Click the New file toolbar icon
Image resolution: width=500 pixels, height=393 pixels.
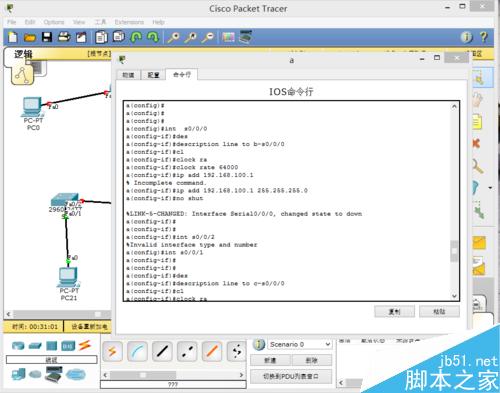pos(13,37)
